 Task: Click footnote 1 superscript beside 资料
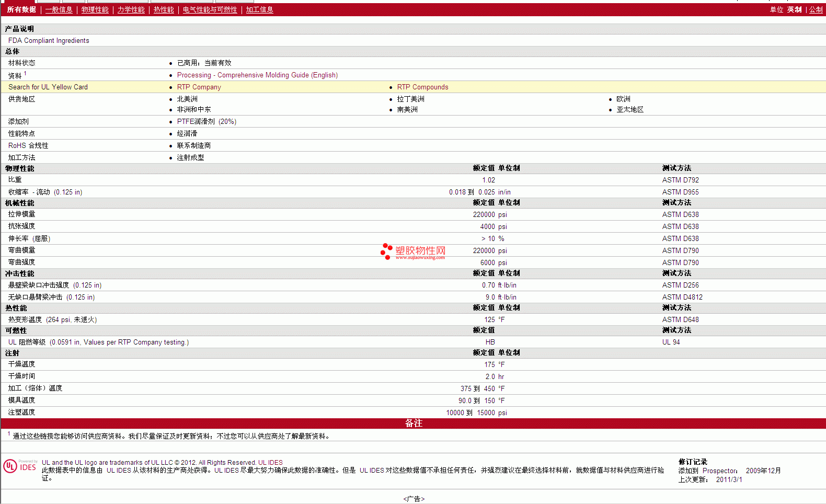tap(25, 74)
